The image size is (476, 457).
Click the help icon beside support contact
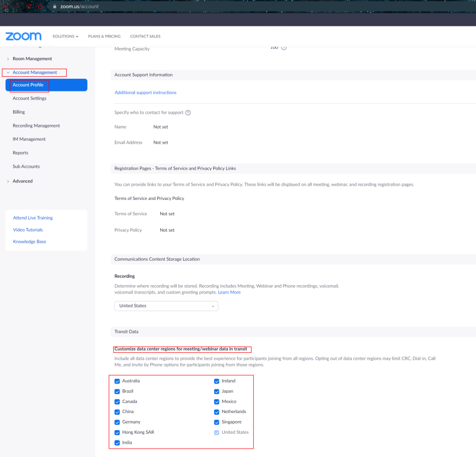[188, 113]
